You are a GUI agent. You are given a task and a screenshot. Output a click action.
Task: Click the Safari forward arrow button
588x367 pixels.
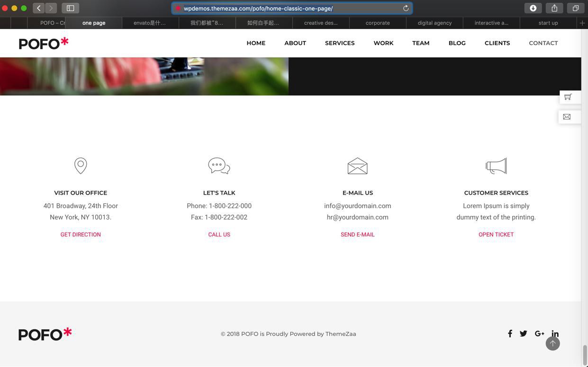click(x=51, y=8)
